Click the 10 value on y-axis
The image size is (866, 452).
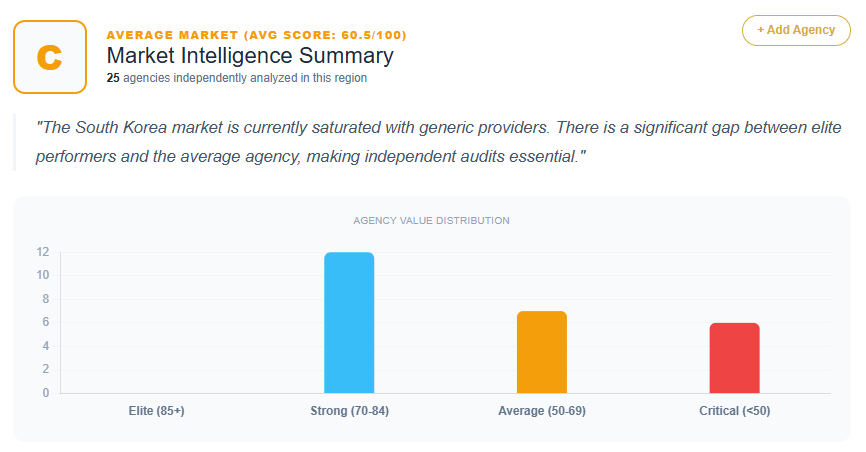[x=43, y=276]
